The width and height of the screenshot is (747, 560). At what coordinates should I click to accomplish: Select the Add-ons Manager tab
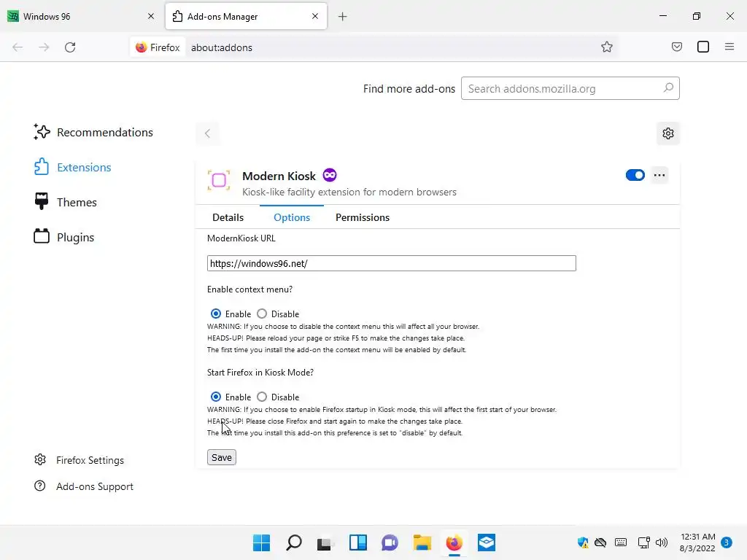pyautogui.click(x=246, y=16)
